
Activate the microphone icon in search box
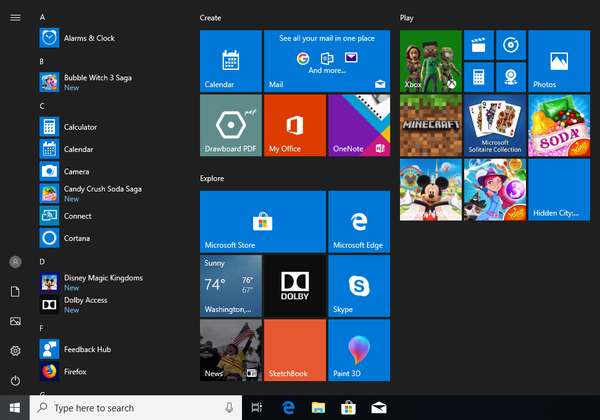pyautogui.click(x=229, y=408)
